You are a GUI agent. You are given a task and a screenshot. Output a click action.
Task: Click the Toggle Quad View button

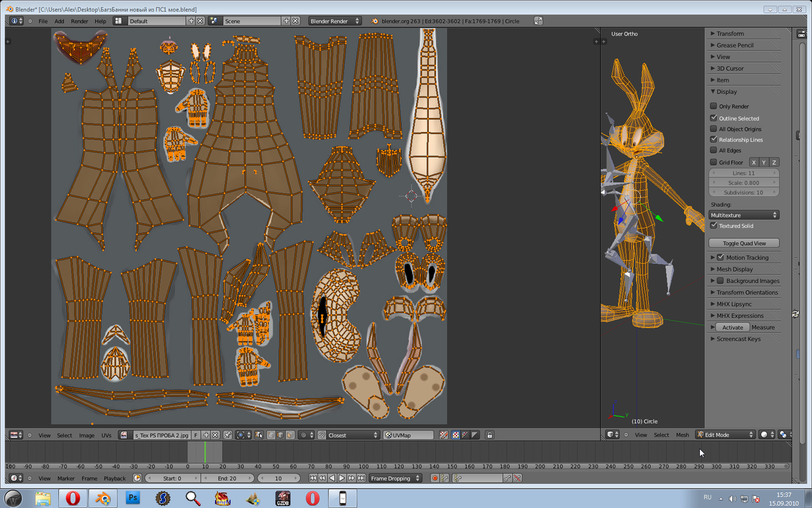744,243
